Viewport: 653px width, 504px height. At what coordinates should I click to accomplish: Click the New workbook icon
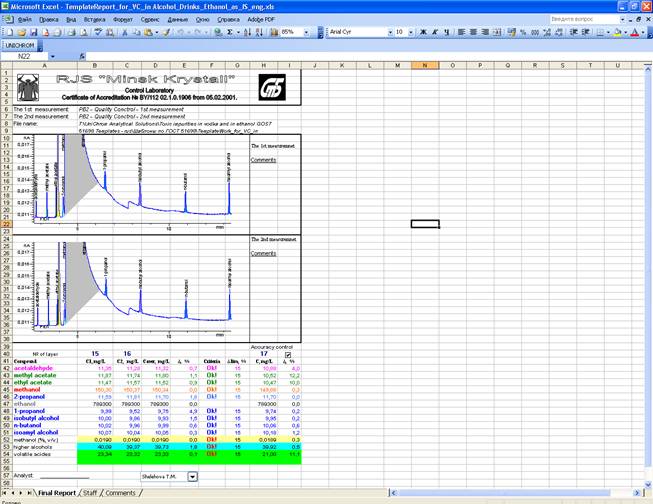pos(9,32)
